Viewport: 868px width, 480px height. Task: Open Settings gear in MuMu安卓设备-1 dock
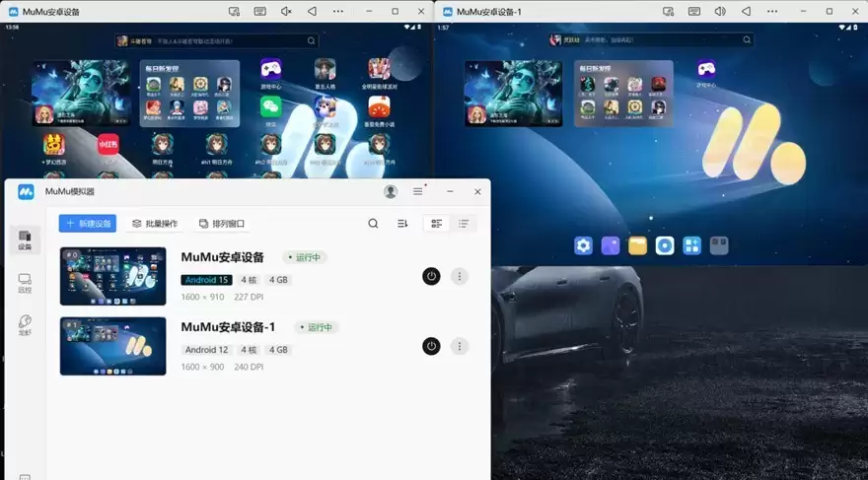584,245
